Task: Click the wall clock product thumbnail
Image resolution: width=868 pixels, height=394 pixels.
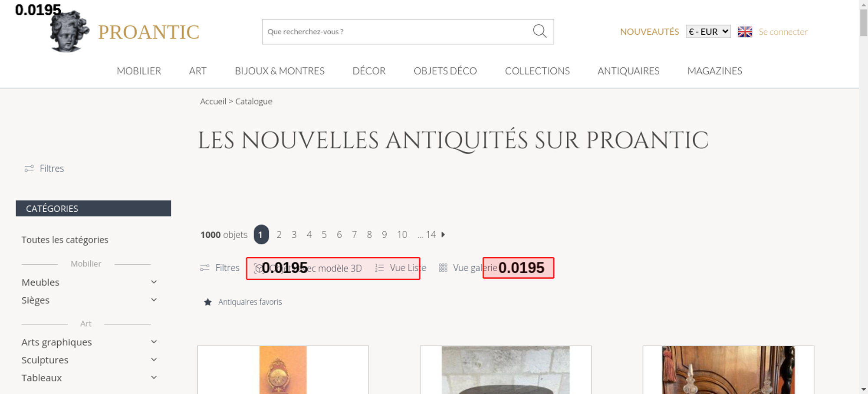Action: tap(283, 370)
